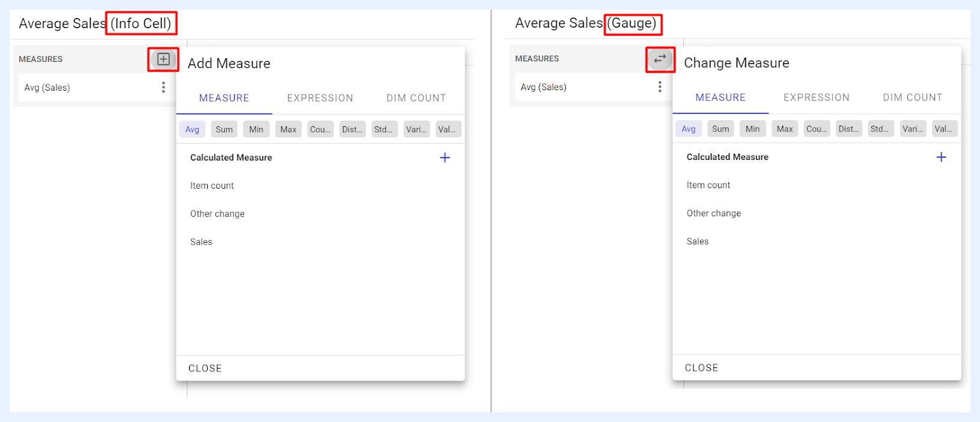Viewport: 980px width, 422px height.
Task: Choose Sum aggregation in Add Measure dialog
Action: point(224,129)
